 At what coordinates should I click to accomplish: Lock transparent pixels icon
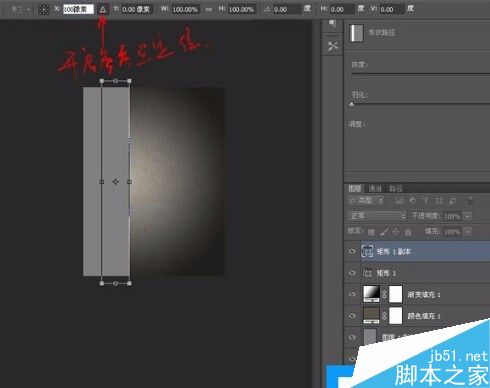coord(371,231)
